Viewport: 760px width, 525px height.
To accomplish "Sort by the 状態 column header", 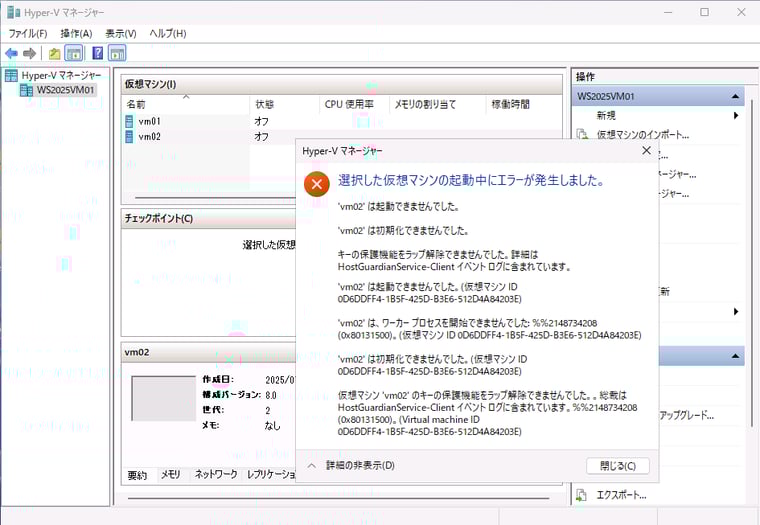I will pyautogui.click(x=284, y=104).
